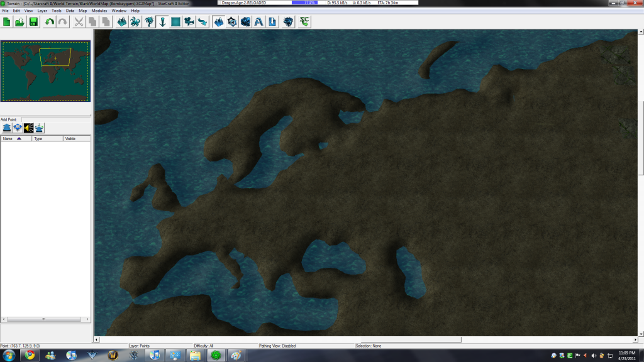
Task: Click the "Difficulty: All" status entry
Action: click(x=204, y=346)
